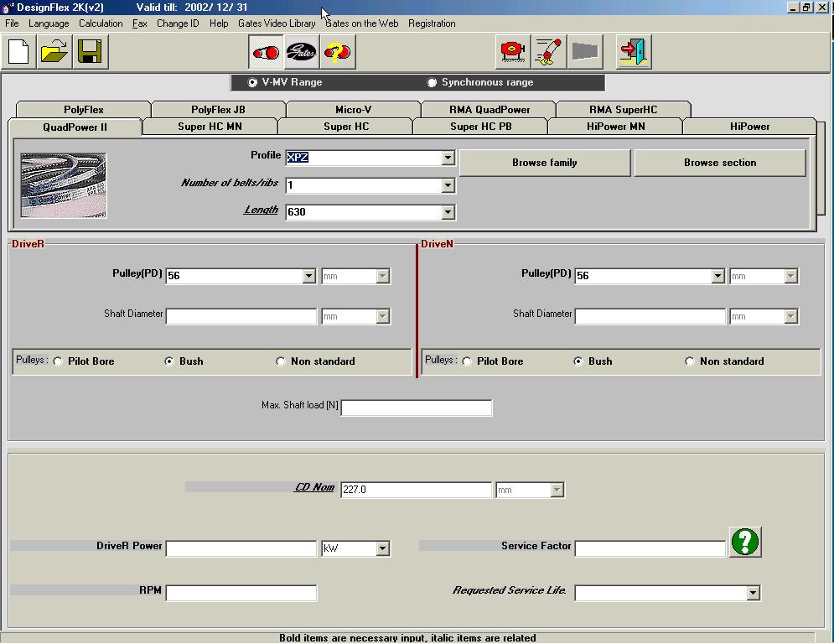834x644 pixels.
Task: Open the Calculation menu
Action: [x=101, y=23]
